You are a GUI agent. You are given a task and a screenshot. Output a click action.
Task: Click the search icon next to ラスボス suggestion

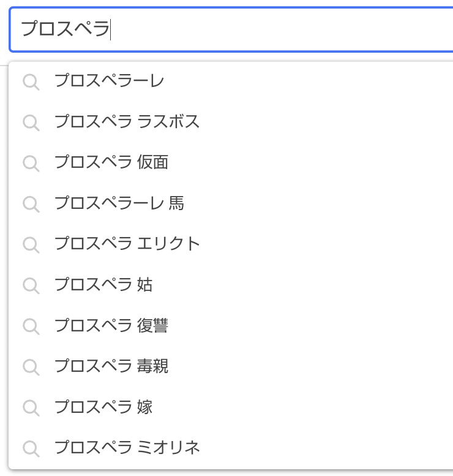[x=31, y=123]
